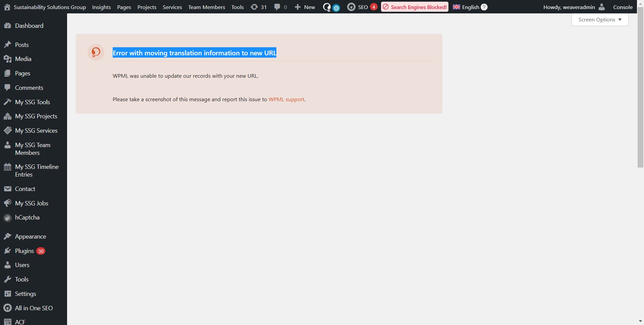Open Console in the admin bar
The width and height of the screenshot is (644, 325).
[623, 7]
